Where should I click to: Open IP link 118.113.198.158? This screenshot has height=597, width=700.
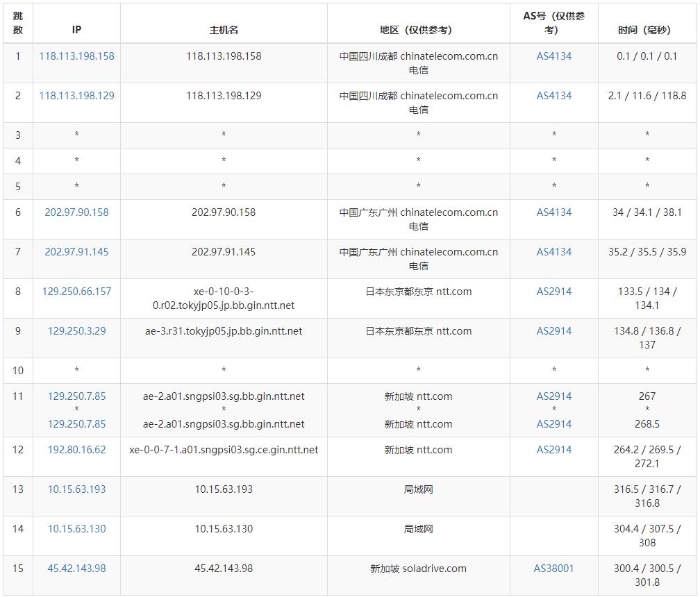pos(77,56)
